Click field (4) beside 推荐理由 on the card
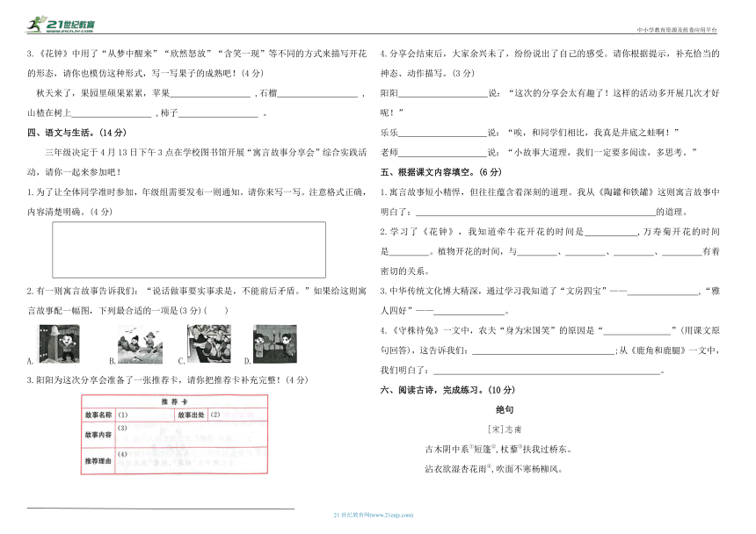756x534 pixels. [192, 460]
